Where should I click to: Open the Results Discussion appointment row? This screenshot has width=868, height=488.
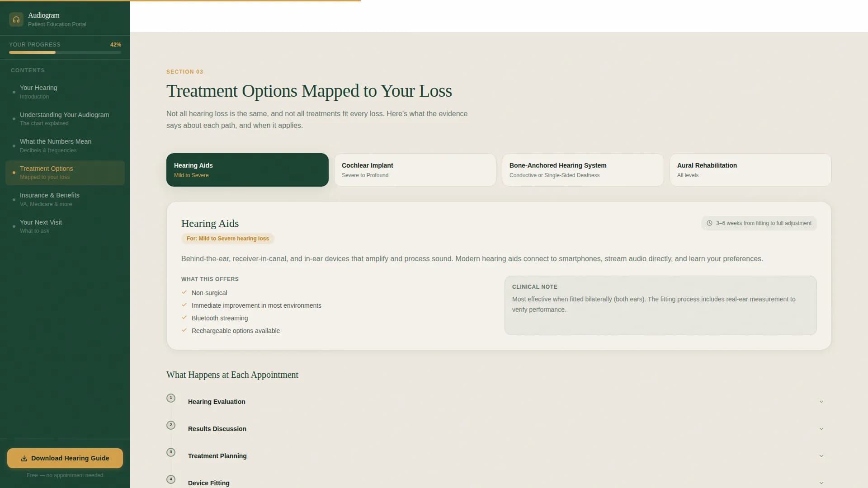(x=506, y=429)
